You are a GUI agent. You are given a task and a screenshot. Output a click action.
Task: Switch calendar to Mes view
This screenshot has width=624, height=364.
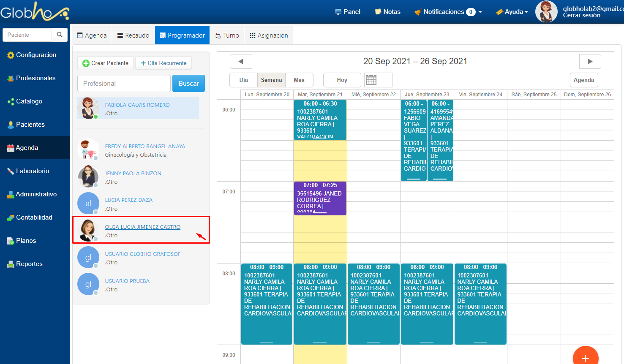tap(299, 80)
